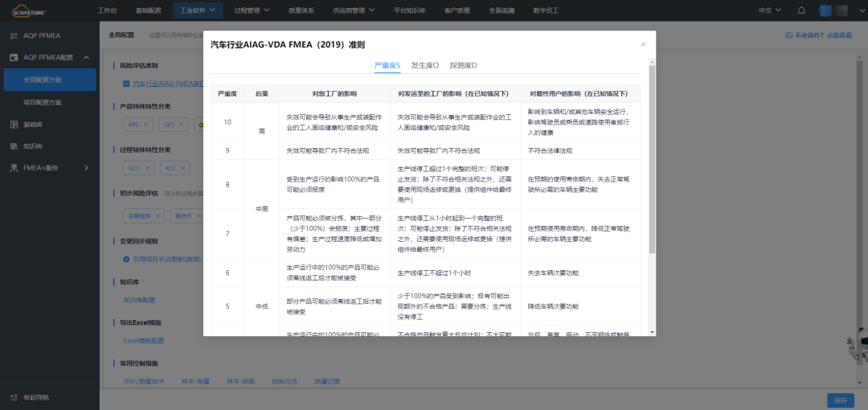
Task: Click the FMEA+服务 sidebar icon
Action: click(x=14, y=168)
